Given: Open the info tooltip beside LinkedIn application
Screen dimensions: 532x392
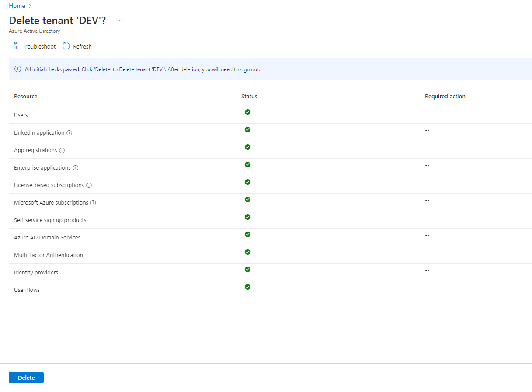Looking at the screenshot, I should 70,132.
